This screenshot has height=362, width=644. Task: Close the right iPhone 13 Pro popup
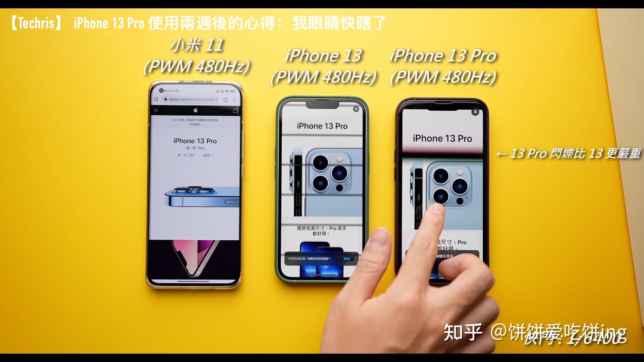tap(474, 112)
